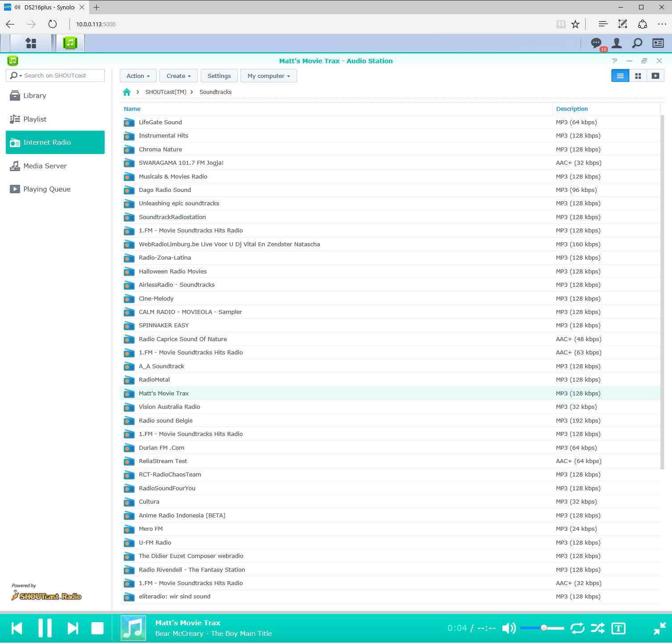Open the Playlist section
672x643 pixels.
pyautogui.click(x=55, y=119)
